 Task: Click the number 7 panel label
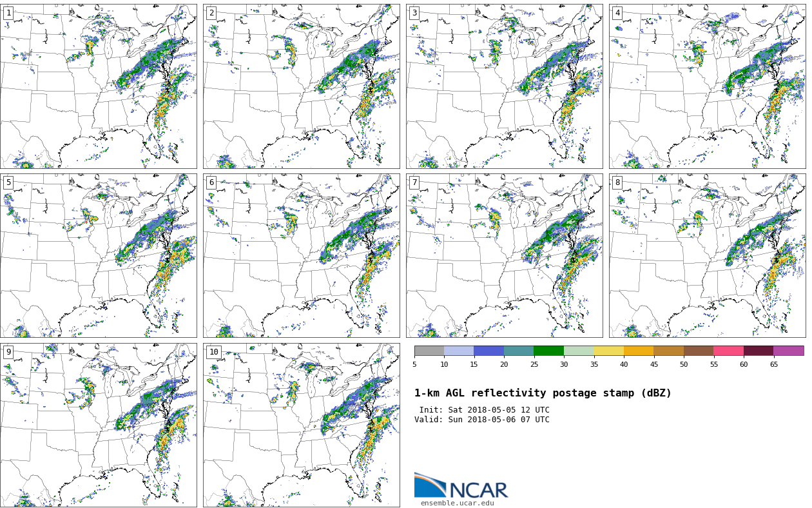(x=414, y=182)
